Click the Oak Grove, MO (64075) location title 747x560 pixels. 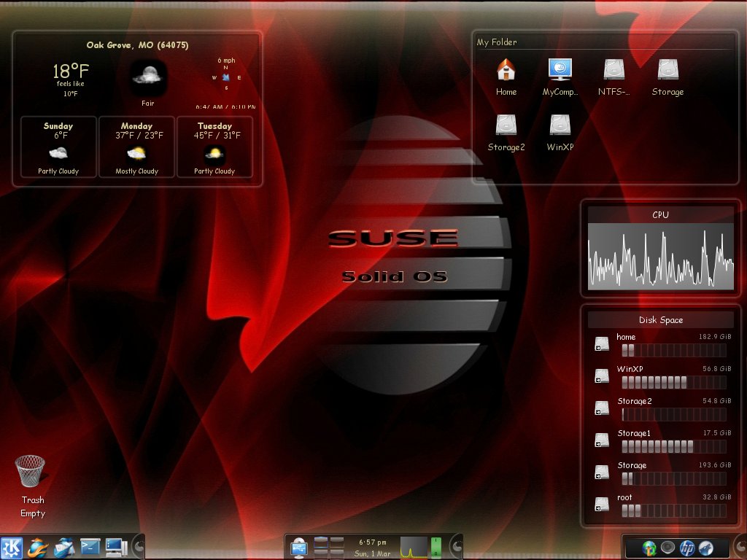(x=138, y=44)
